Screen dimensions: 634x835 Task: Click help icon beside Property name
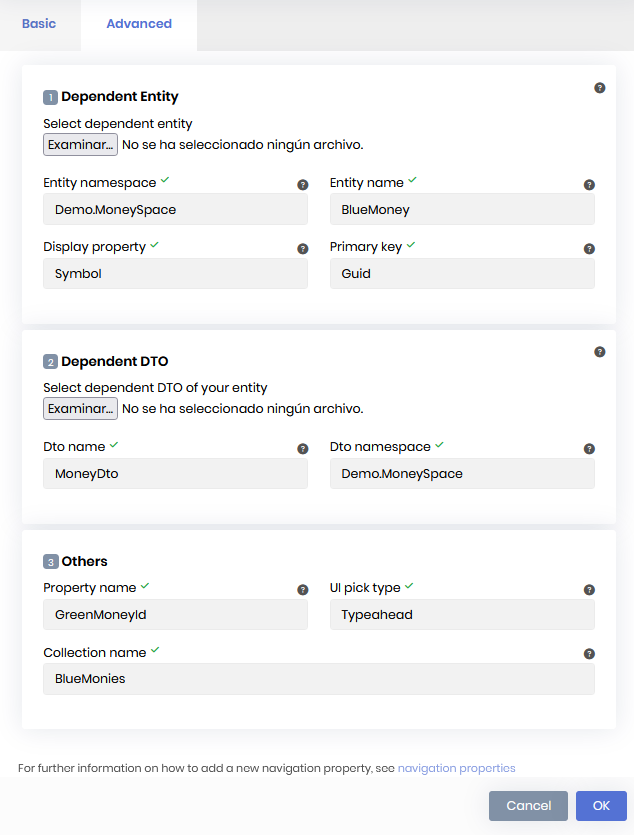click(x=303, y=590)
